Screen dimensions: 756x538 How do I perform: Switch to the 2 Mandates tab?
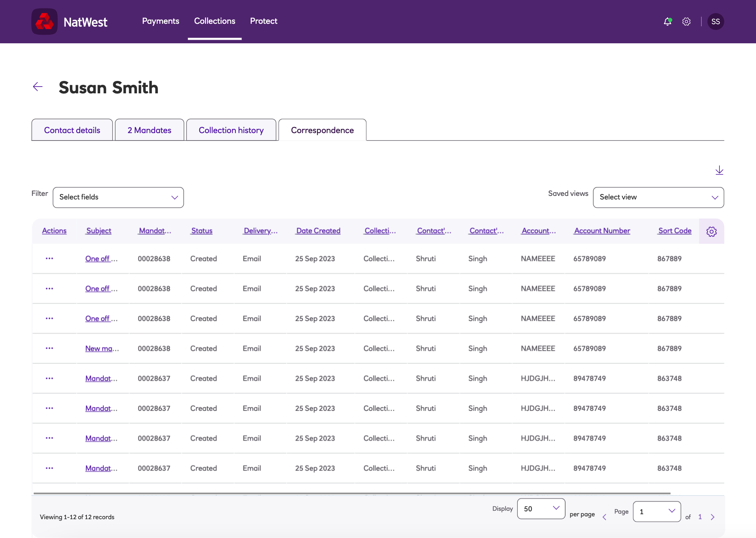149,130
